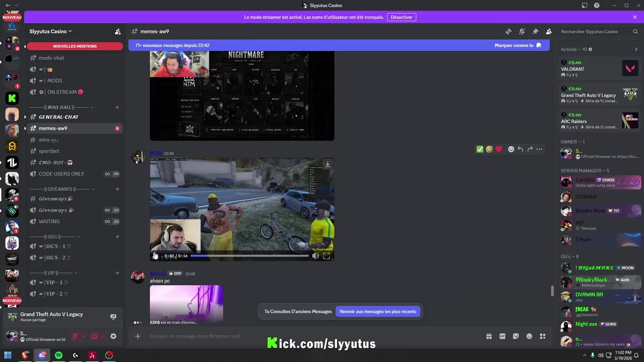Image resolution: width=644 pixels, height=362 pixels.
Task: Open the sticker picker
Action: point(516,336)
